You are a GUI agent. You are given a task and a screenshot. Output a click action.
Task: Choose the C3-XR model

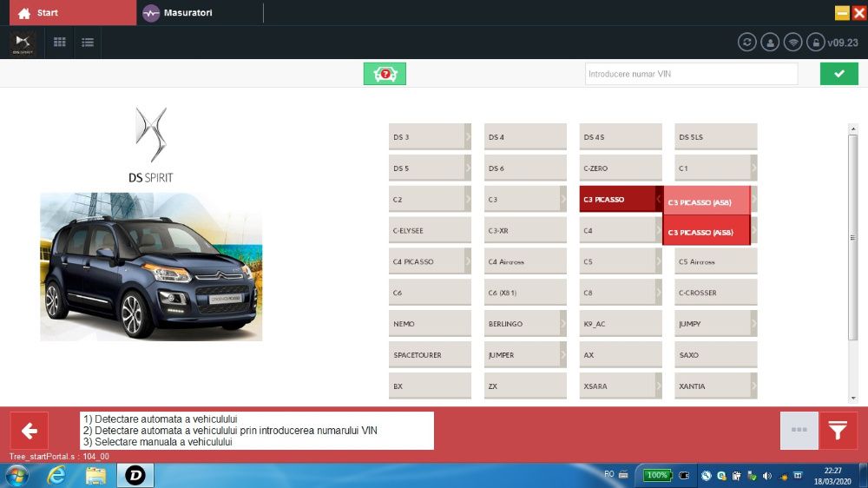coord(525,230)
